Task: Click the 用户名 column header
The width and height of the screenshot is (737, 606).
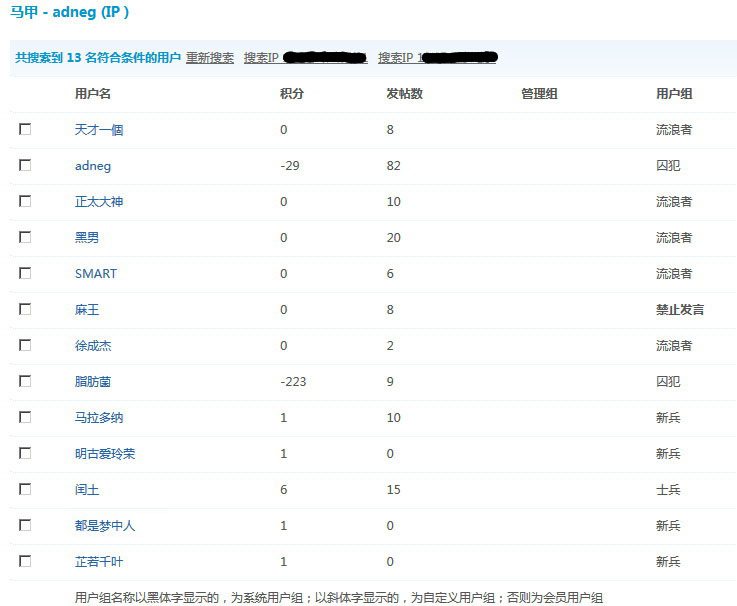Action: [93, 94]
